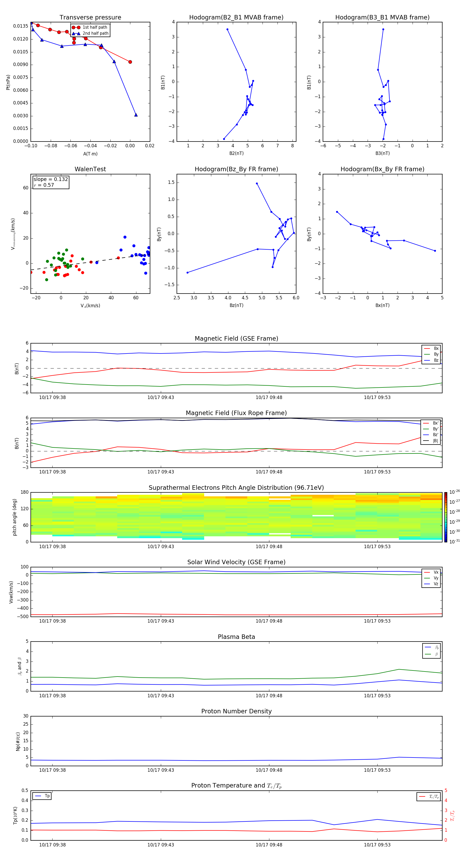This screenshot has width=473, height=868.
Task: Click the rightmost point in the Bx_By hodogram
Action: point(435,251)
